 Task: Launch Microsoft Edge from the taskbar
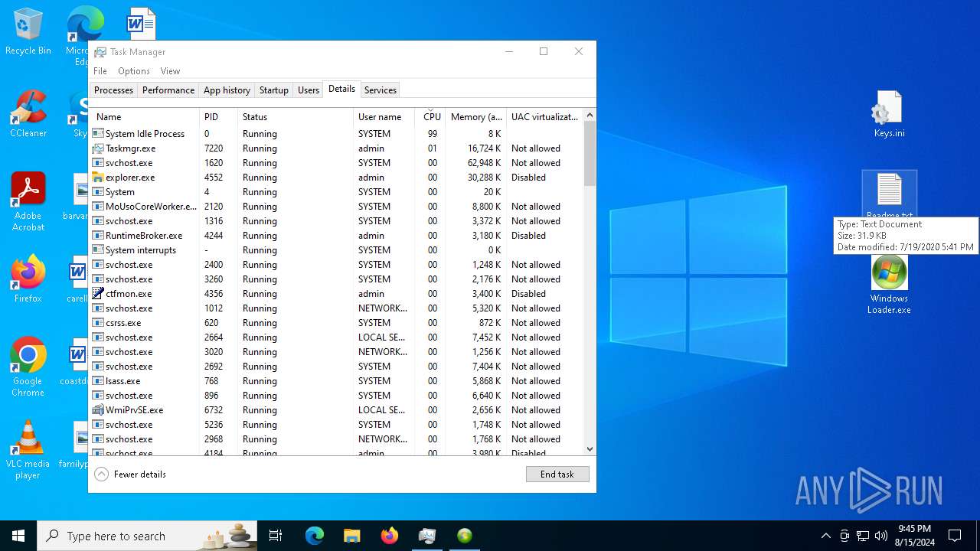(315, 536)
